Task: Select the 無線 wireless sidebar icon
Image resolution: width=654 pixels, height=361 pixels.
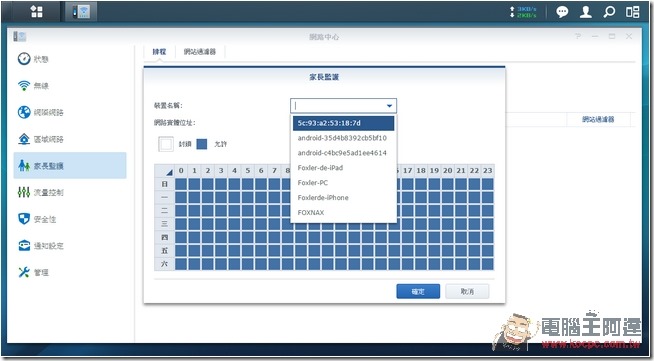Action: (24, 85)
